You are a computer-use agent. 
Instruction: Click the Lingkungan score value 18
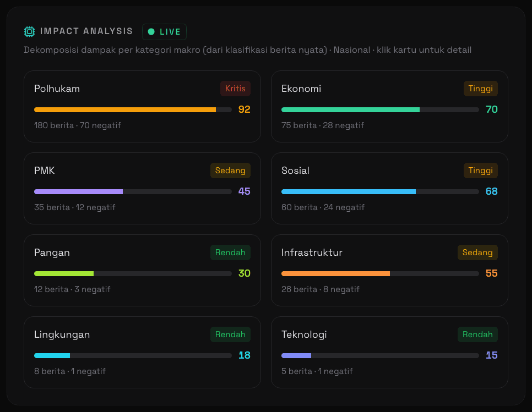245,355
